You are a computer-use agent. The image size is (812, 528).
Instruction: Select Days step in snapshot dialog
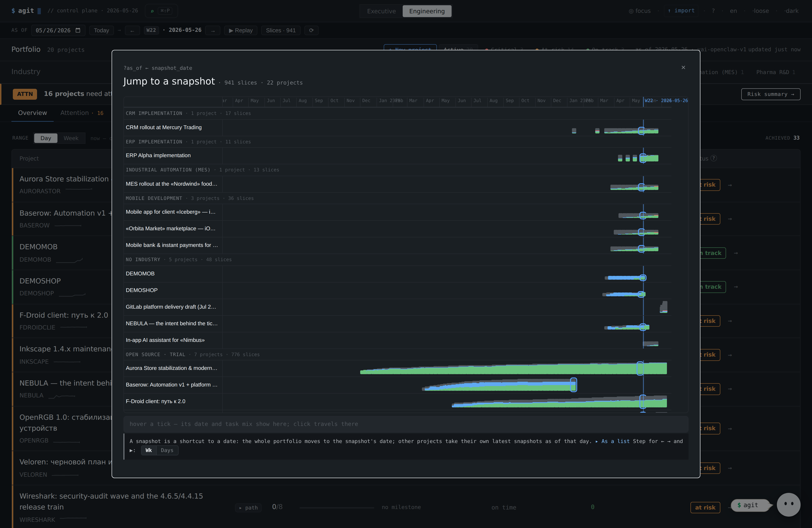tap(167, 450)
